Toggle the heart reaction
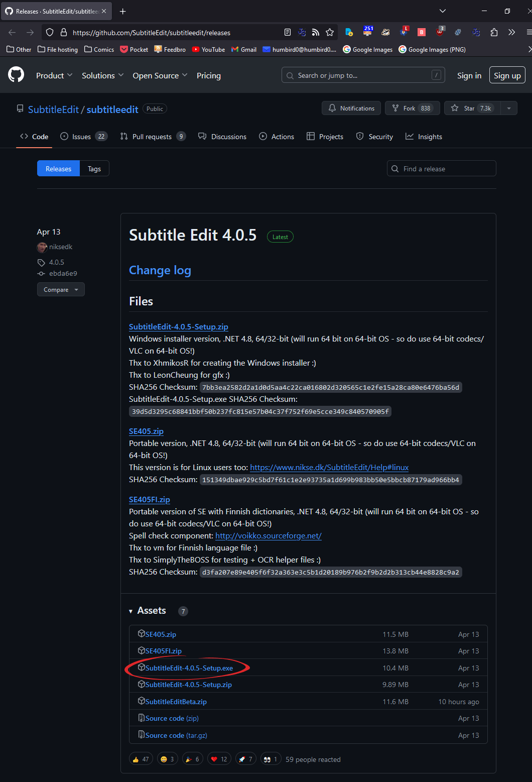This screenshot has height=782, width=532. (x=219, y=759)
